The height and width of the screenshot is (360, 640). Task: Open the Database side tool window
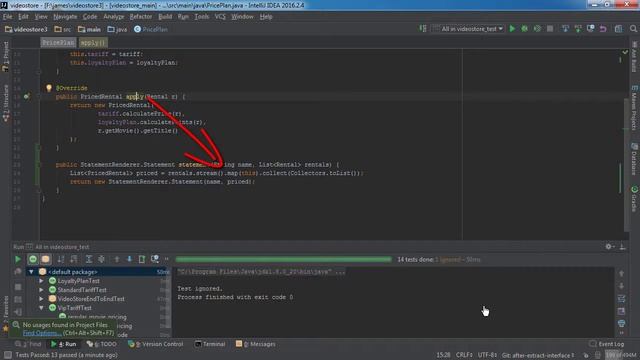pyautogui.click(x=634, y=159)
